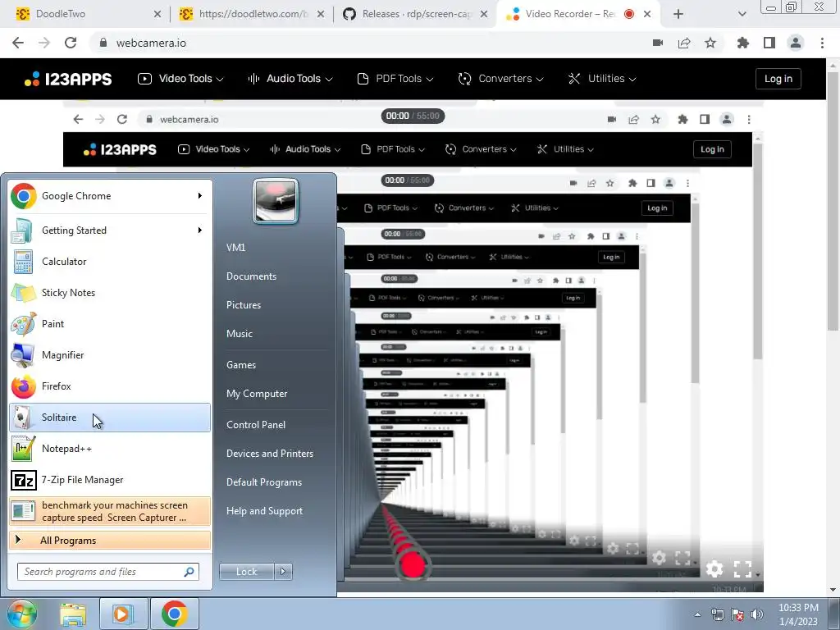The width and height of the screenshot is (840, 630).
Task: Expand PDF Tools menu
Action: point(395,79)
